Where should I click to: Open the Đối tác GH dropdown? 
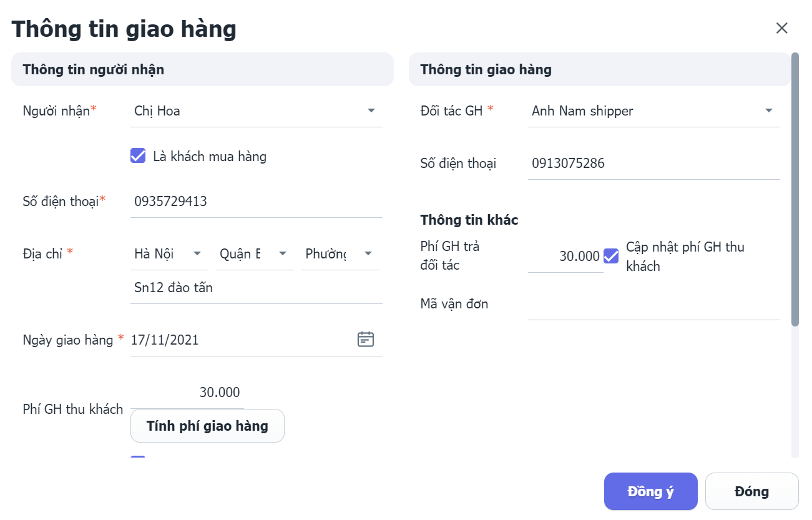pos(768,111)
